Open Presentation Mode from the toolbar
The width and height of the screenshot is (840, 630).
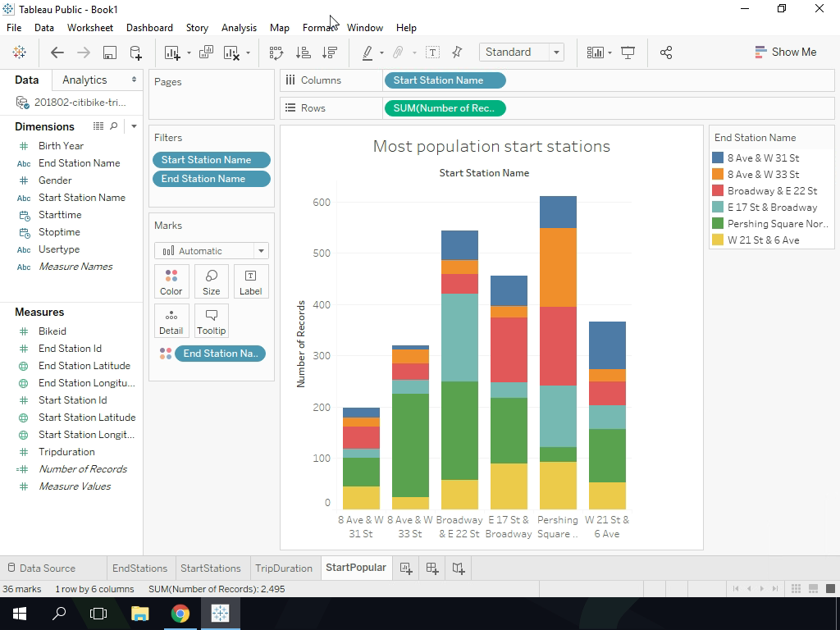(628, 52)
